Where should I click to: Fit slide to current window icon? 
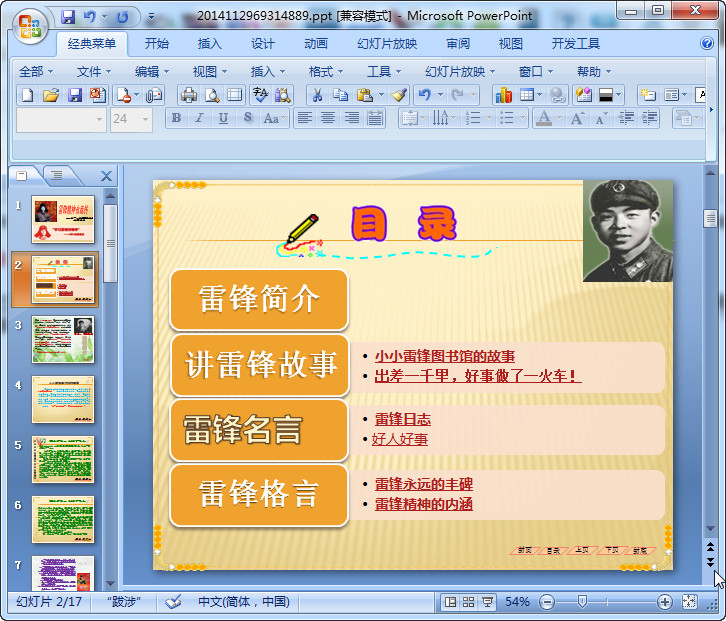click(689, 602)
